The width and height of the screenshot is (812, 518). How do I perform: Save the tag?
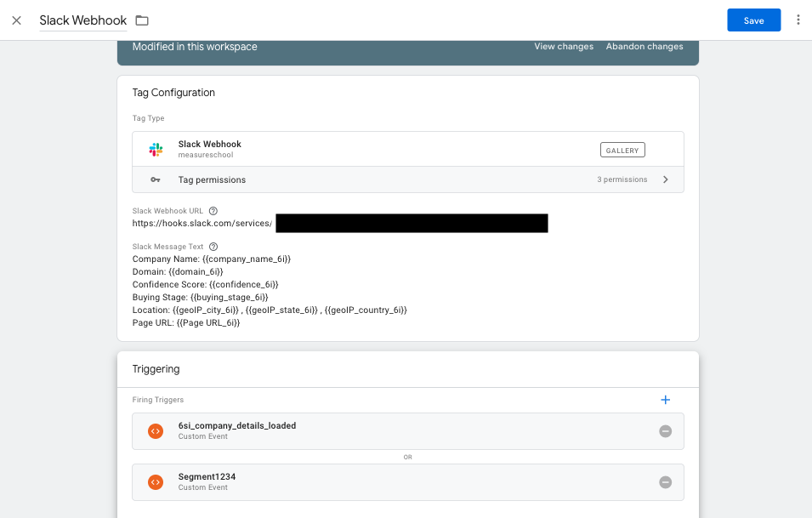[753, 20]
